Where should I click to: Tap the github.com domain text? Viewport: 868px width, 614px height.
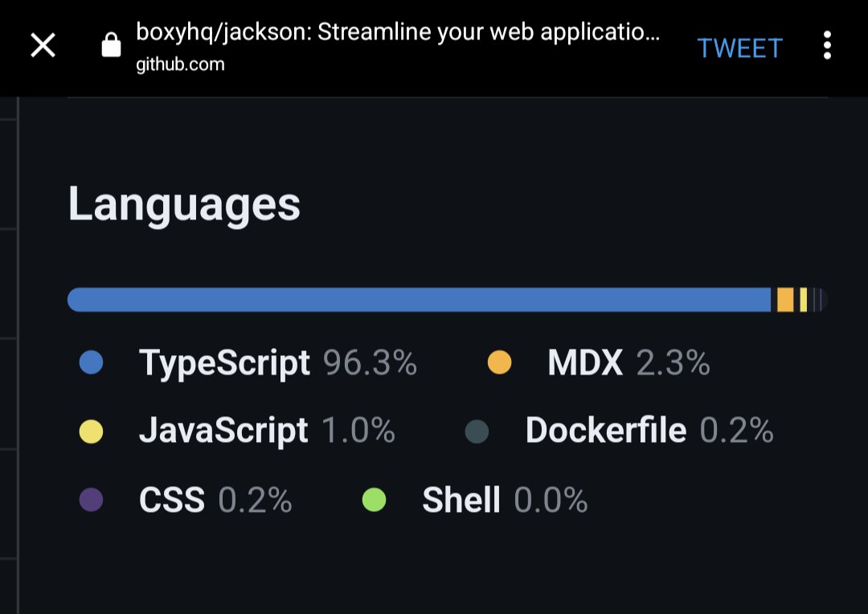click(181, 64)
